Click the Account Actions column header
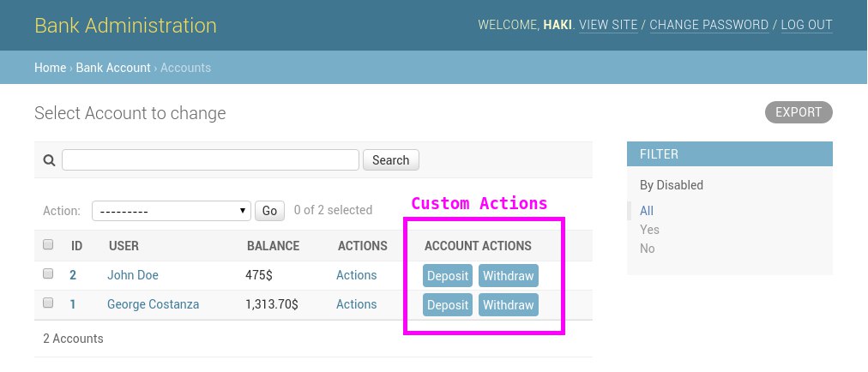 point(478,246)
